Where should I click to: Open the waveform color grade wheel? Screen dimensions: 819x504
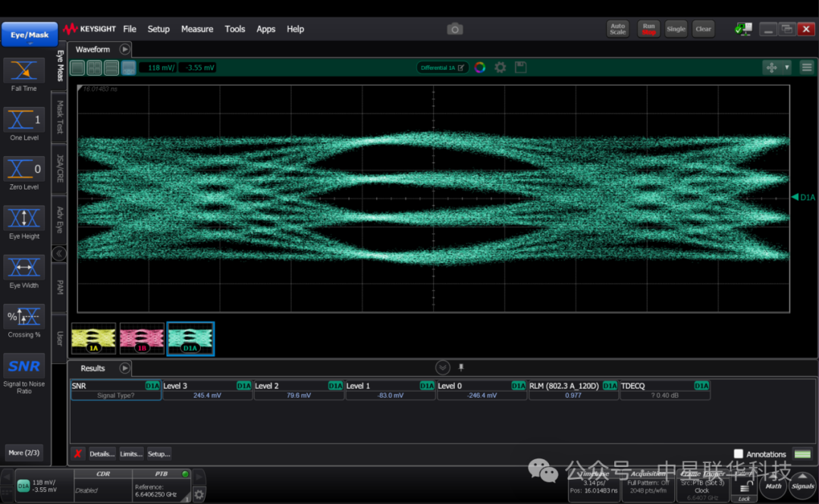(x=479, y=67)
